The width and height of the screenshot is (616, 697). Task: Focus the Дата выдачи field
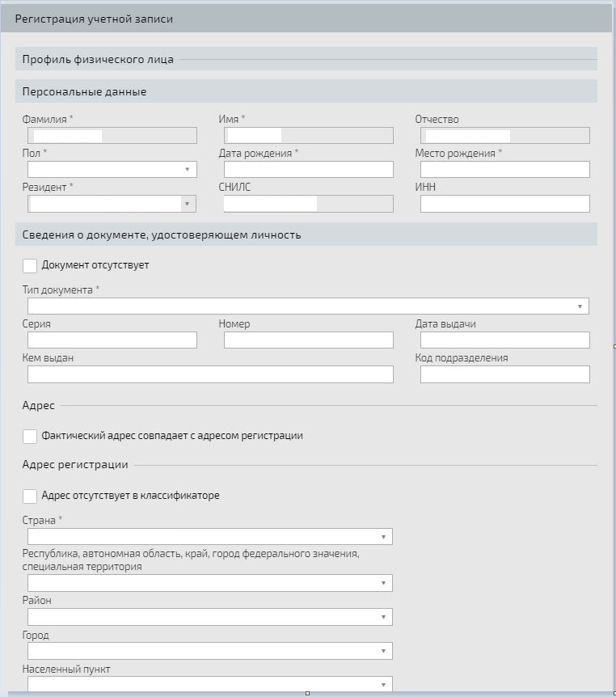[x=505, y=340]
